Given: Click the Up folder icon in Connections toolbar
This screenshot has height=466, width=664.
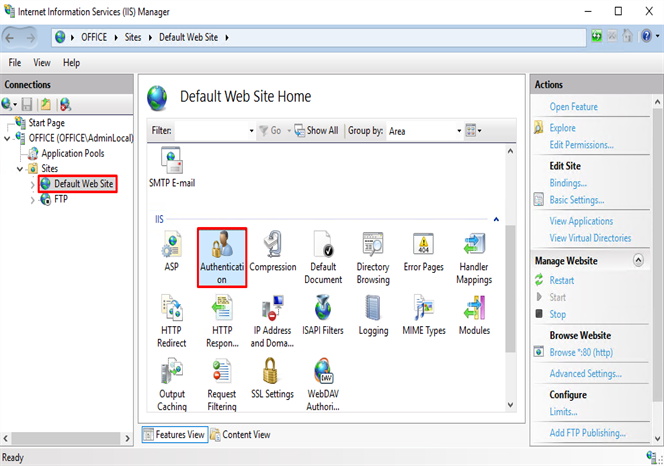Looking at the screenshot, I should click(46, 104).
